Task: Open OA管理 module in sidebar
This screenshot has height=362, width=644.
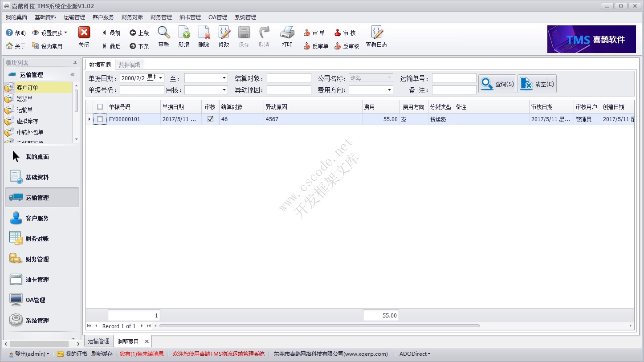Action: click(x=41, y=300)
